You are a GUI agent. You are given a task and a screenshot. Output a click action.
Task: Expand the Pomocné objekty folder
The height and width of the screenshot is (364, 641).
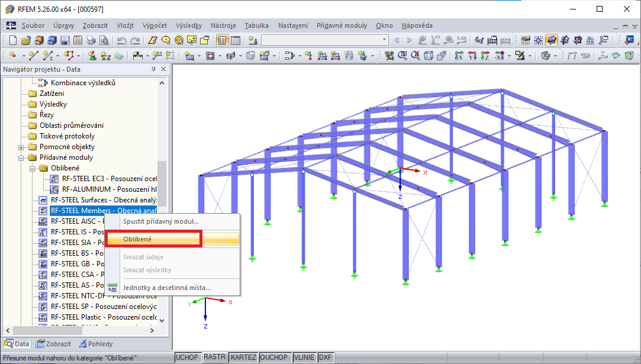(21, 147)
